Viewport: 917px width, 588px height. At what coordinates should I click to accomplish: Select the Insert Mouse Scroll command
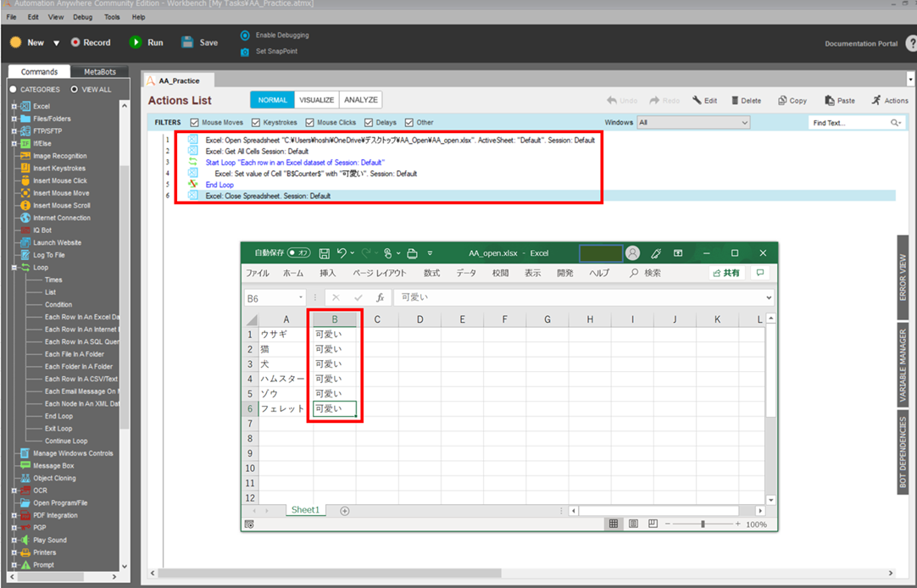click(x=61, y=205)
